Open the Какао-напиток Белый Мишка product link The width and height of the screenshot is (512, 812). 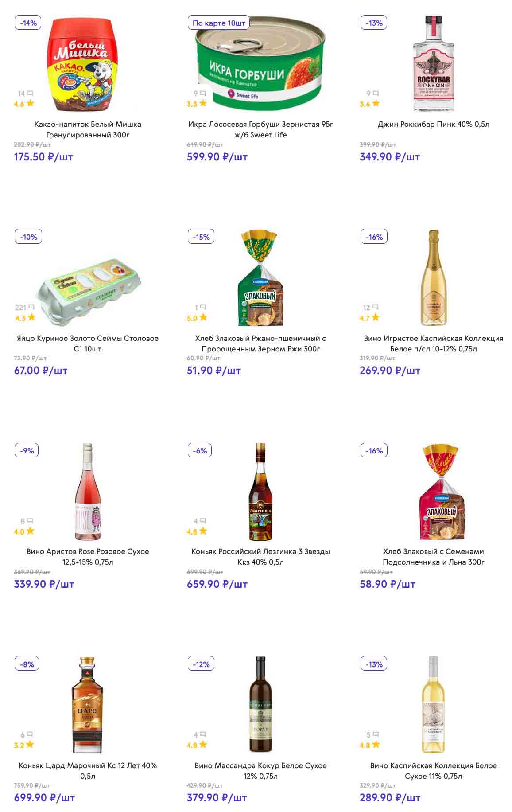coord(88,129)
